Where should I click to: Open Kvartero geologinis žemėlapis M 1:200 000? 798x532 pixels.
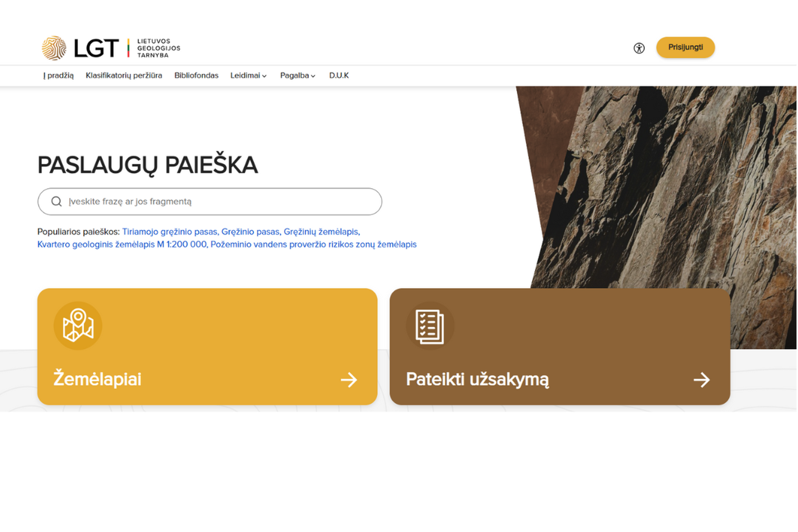122,244
